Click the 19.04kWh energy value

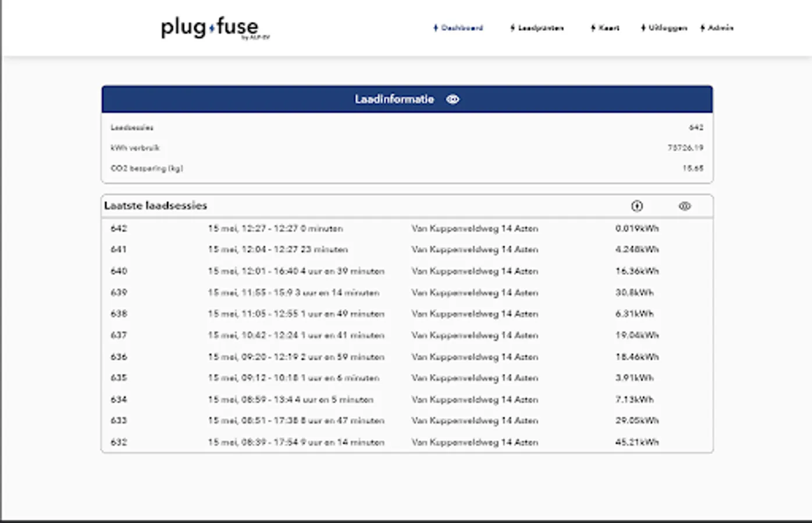click(637, 335)
